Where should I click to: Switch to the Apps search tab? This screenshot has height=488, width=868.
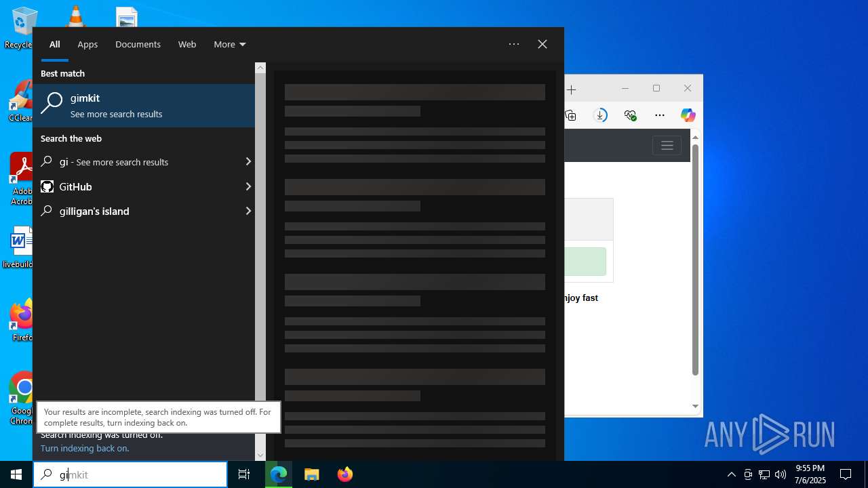click(87, 45)
